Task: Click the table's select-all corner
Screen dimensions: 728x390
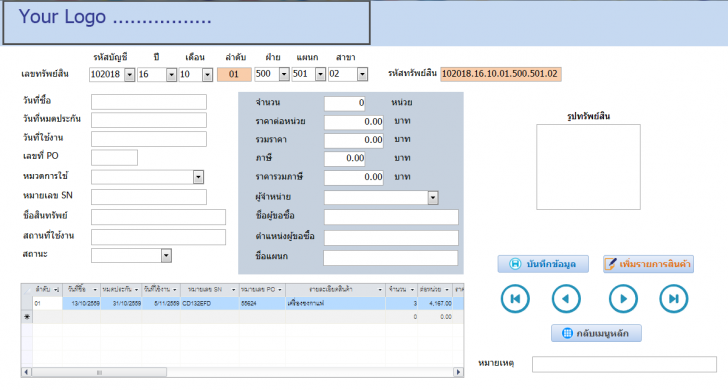Action: coord(27,290)
